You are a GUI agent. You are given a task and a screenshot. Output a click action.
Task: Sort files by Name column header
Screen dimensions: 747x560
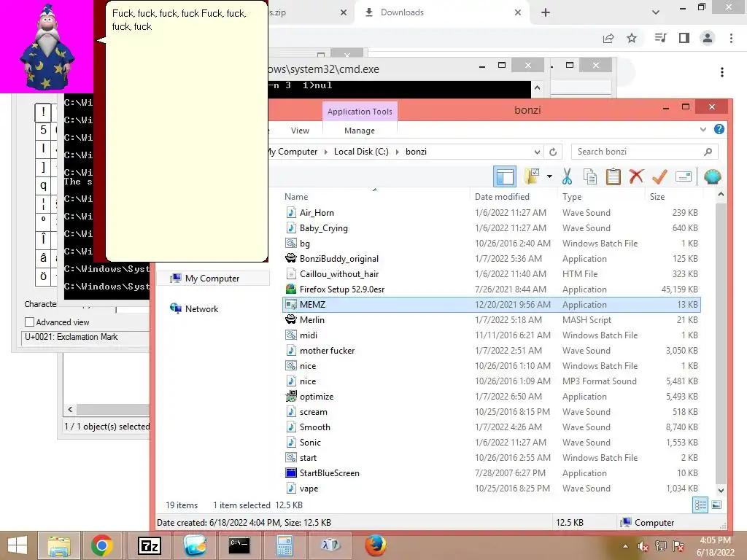pyautogui.click(x=296, y=197)
